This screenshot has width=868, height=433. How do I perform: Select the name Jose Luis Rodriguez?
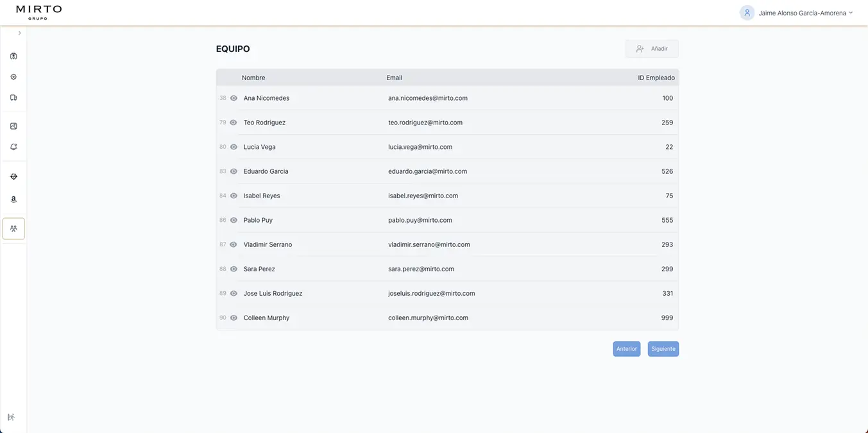(x=273, y=293)
